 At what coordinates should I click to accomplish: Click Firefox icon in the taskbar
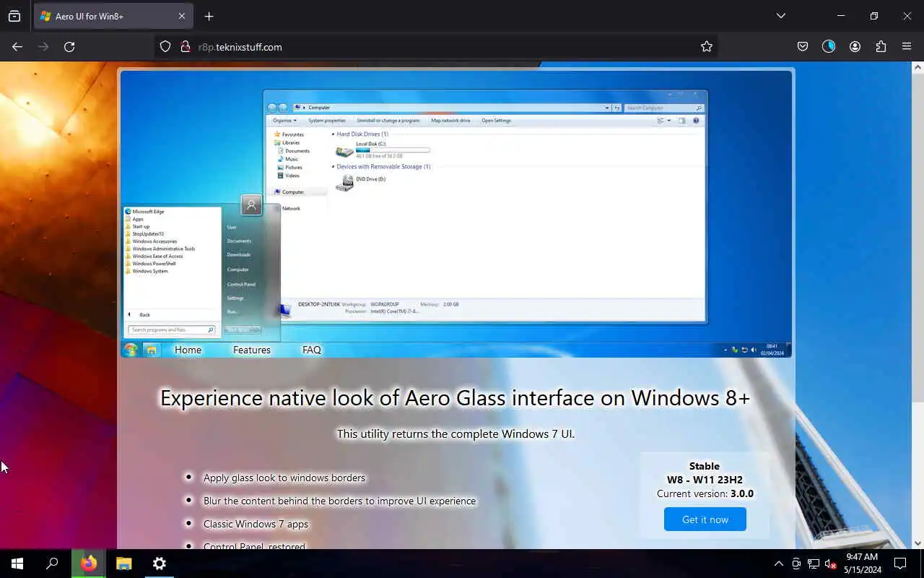[89, 564]
